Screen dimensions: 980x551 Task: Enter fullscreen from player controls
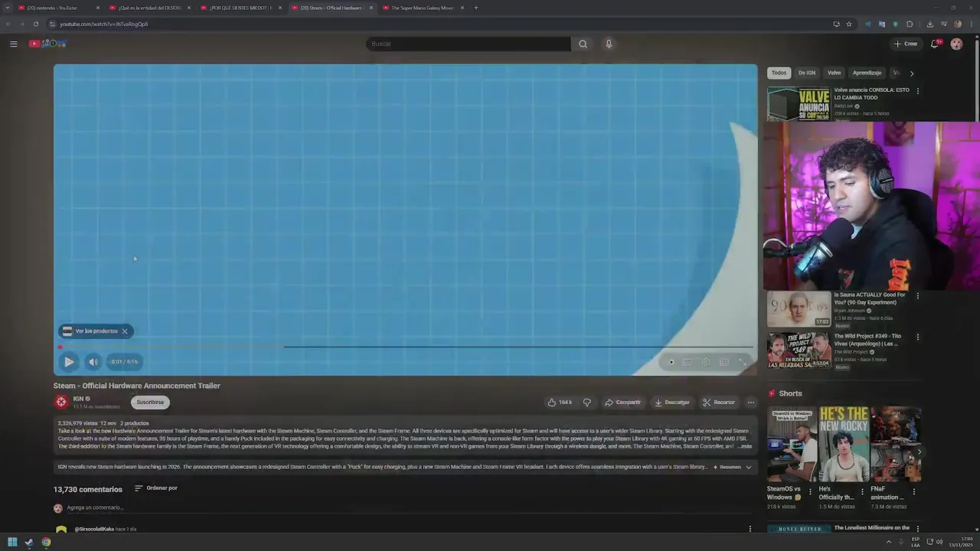point(742,362)
